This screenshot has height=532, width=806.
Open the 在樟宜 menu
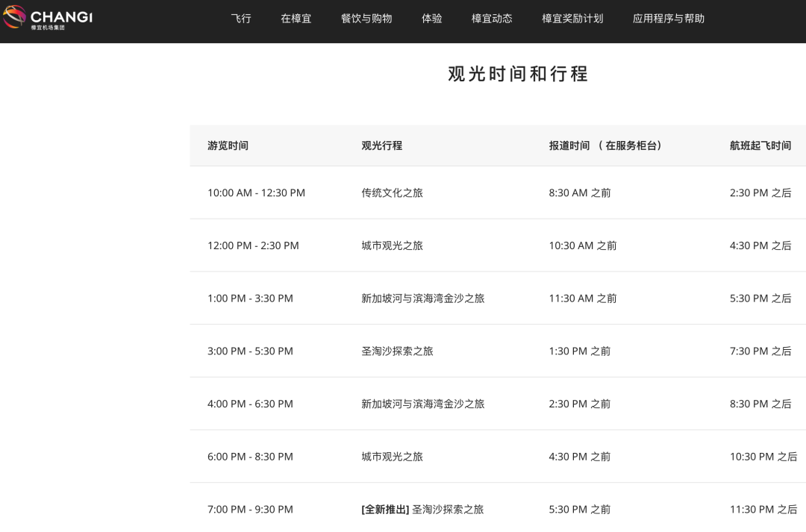click(x=296, y=19)
